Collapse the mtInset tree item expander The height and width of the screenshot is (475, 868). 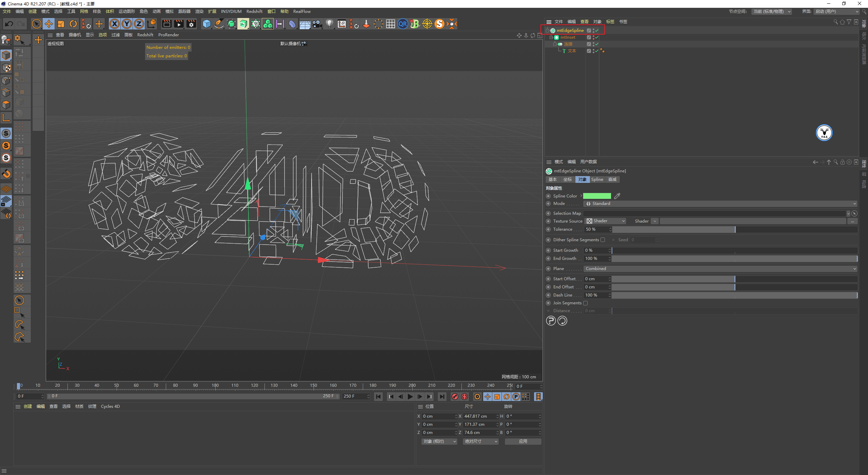[551, 37]
